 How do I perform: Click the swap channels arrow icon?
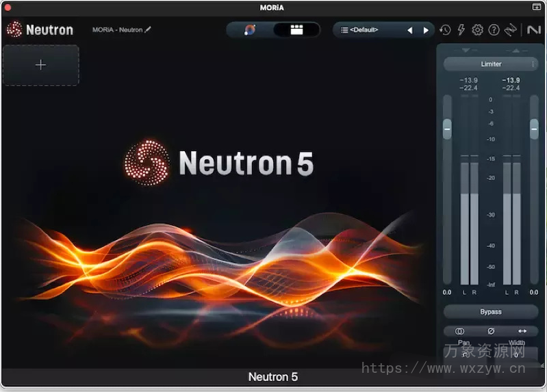coord(522,331)
